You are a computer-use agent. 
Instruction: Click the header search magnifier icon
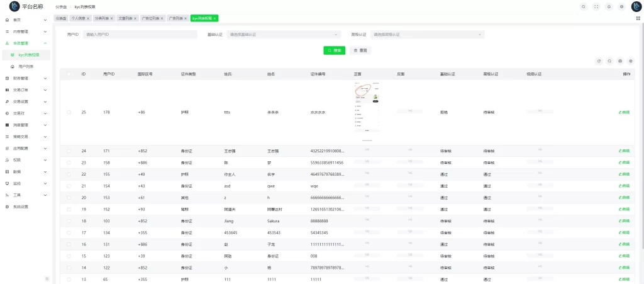click(584, 6)
